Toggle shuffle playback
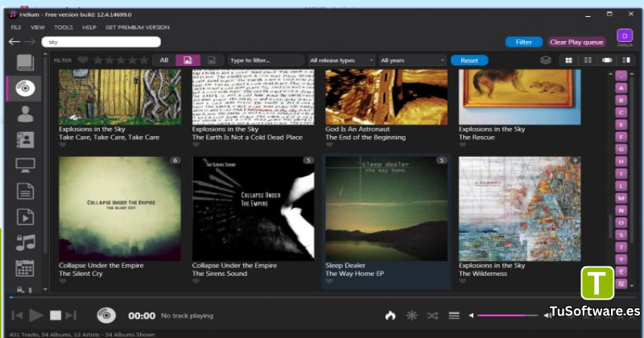This screenshot has height=338, width=644. pyautogui.click(x=432, y=315)
